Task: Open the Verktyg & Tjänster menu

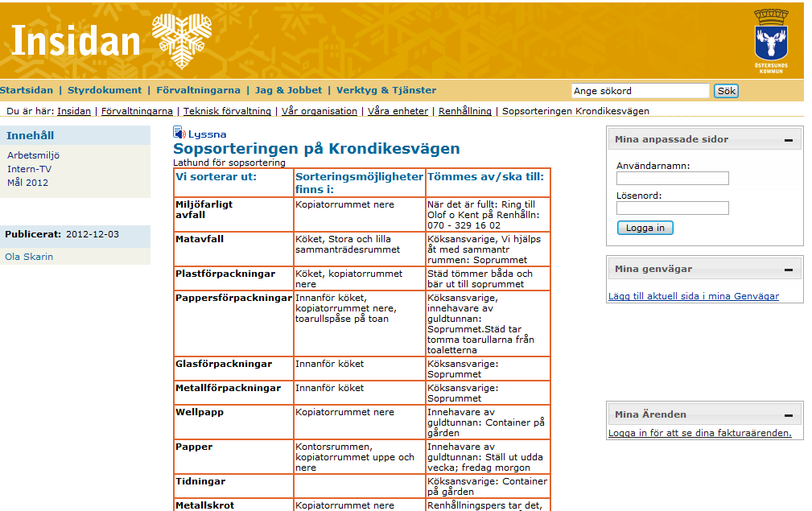Action: pos(386,90)
